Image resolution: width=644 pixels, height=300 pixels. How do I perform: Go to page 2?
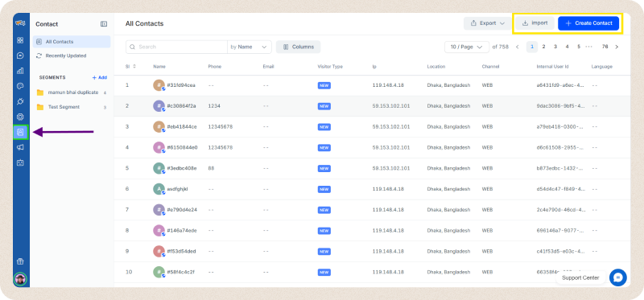click(543, 47)
